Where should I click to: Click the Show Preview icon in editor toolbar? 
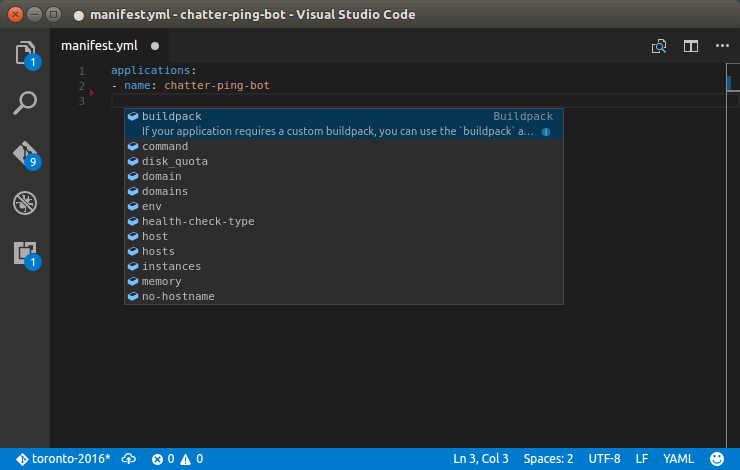[659, 46]
